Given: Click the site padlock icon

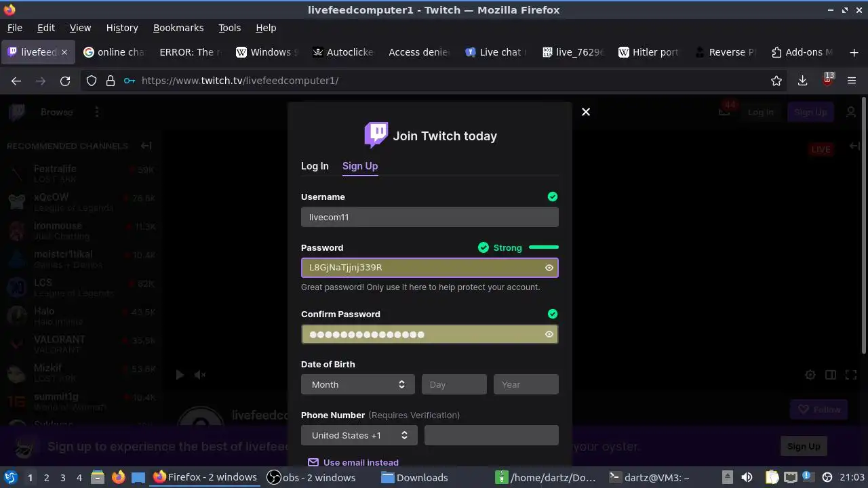Looking at the screenshot, I should coord(111,81).
